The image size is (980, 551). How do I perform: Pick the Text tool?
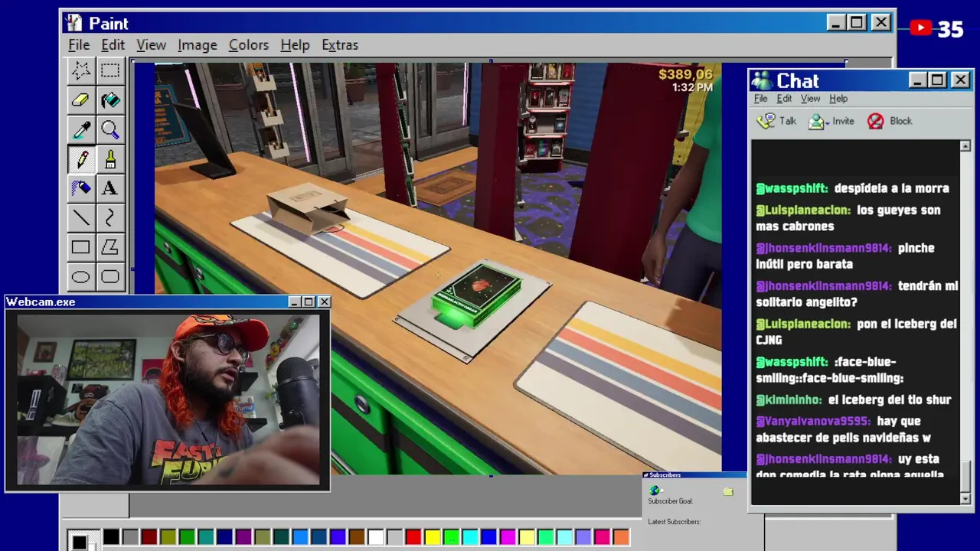(x=109, y=188)
